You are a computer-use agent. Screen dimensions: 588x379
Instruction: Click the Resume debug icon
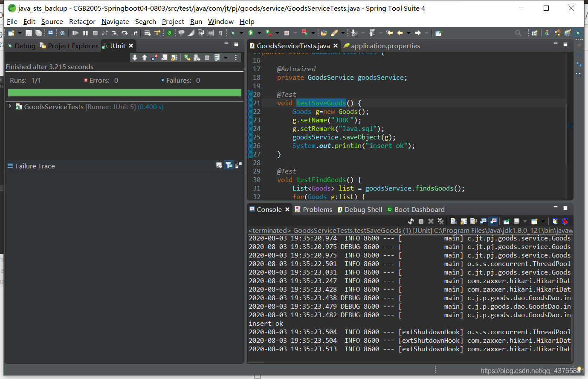pyautogui.click(x=75, y=33)
